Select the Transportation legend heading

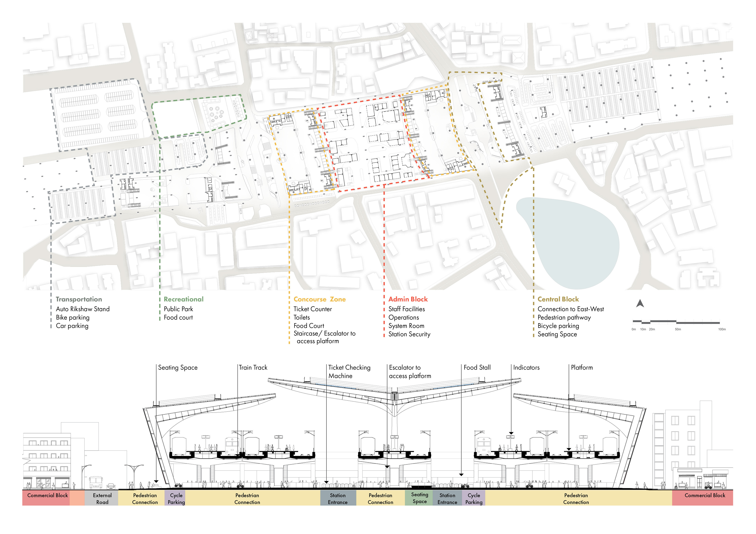[x=79, y=299]
